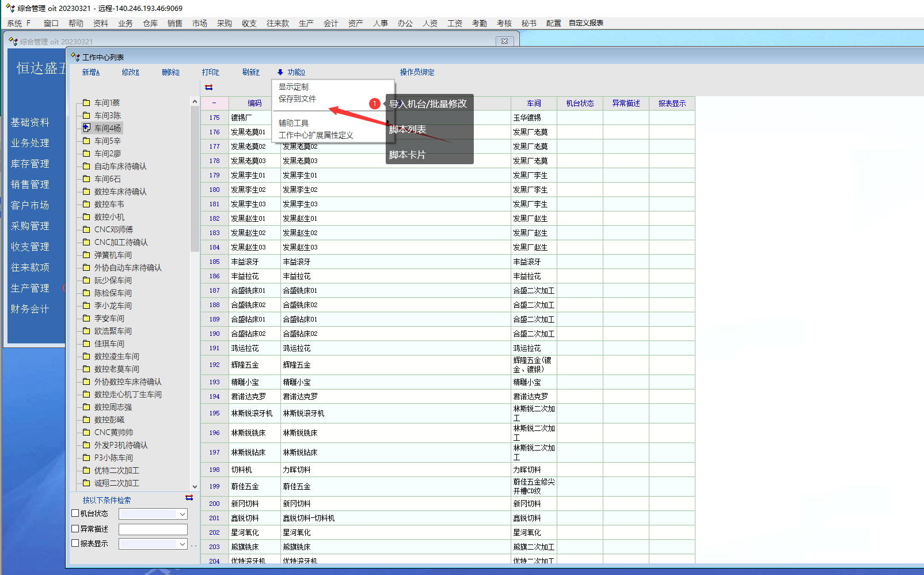This screenshot has height=575, width=924.
Task: Open the 生产 menu in the menu bar
Action: click(306, 23)
